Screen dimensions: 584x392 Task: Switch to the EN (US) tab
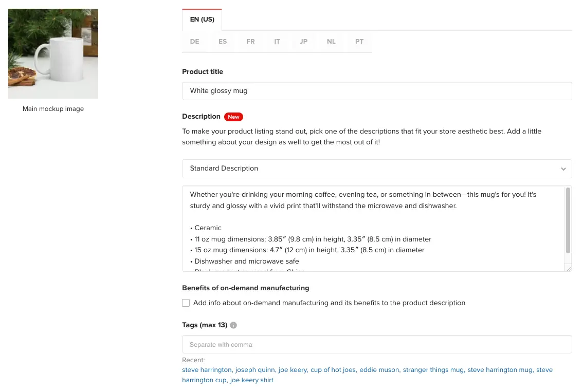pyautogui.click(x=202, y=20)
